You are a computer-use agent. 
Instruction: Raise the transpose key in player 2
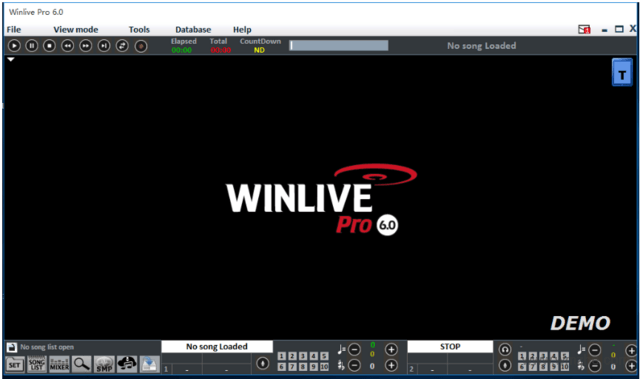[x=631, y=366]
